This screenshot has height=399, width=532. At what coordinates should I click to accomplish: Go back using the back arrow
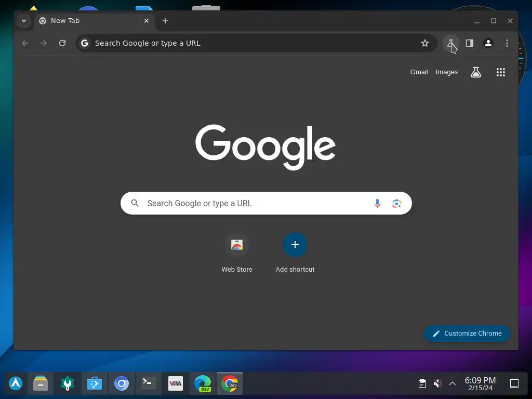pos(25,43)
